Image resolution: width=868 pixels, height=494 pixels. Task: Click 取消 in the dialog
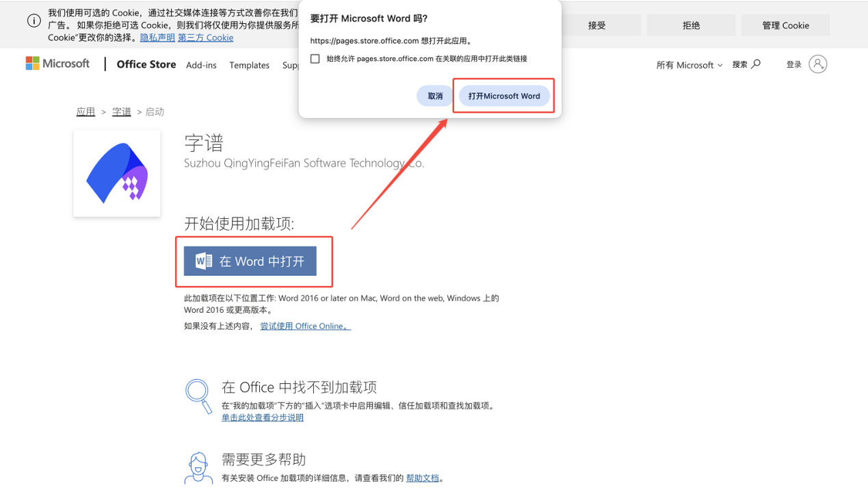[x=436, y=96]
